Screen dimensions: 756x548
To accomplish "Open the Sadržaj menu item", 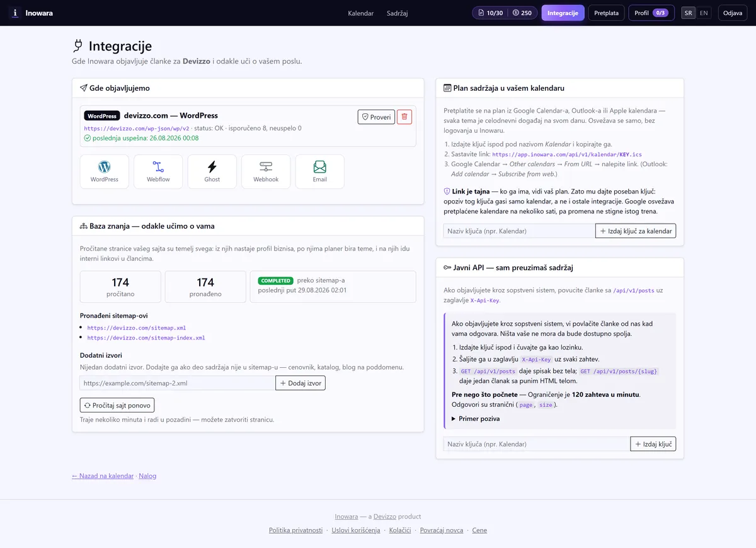I will pyautogui.click(x=397, y=13).
